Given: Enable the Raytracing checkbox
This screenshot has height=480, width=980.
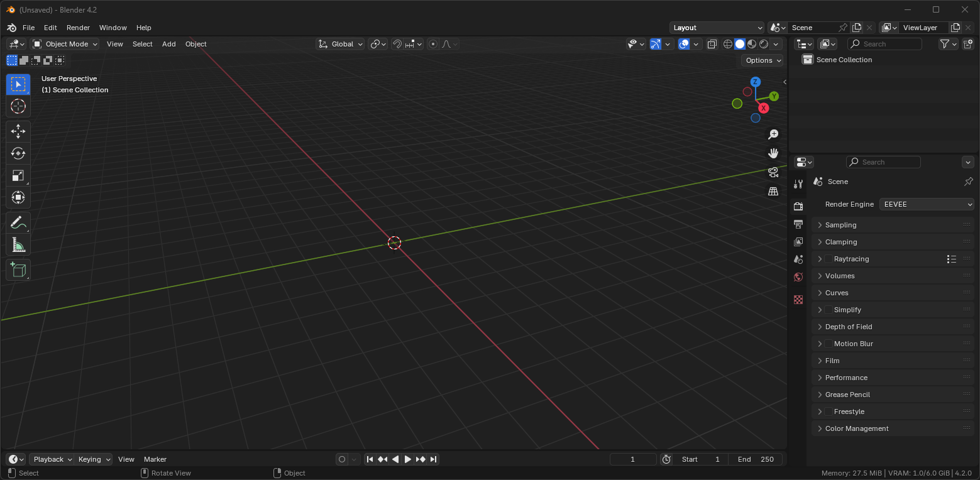Looking at the screenshot, I should click(829, 259).
